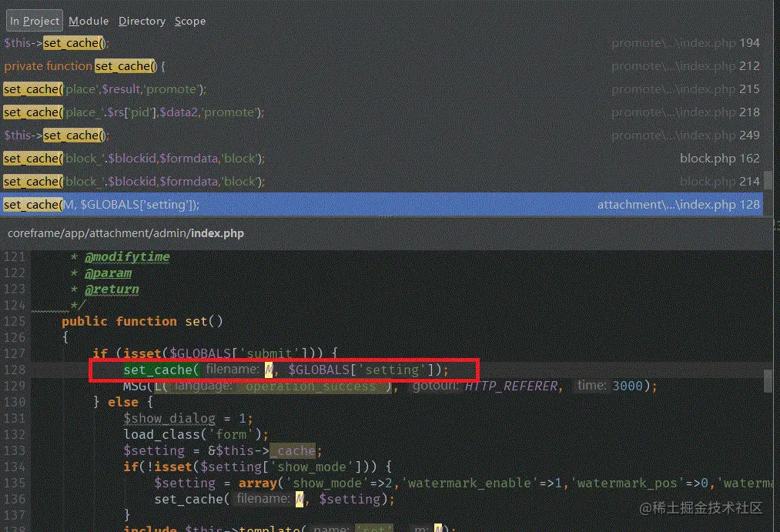The width and height of the screenshot is (780, 532).
Task: Select result at promote index.php 218
Action: (x=382, y=112)
